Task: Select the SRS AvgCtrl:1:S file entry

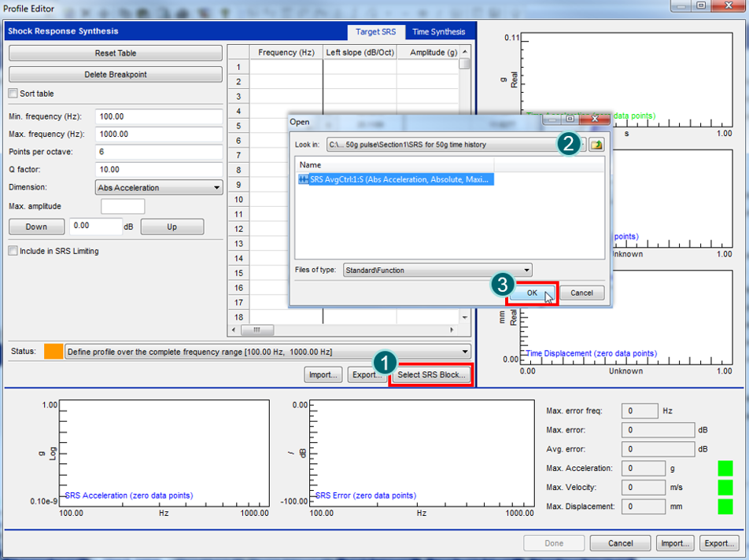Action: pyautogui.click(x=396, y=179)
